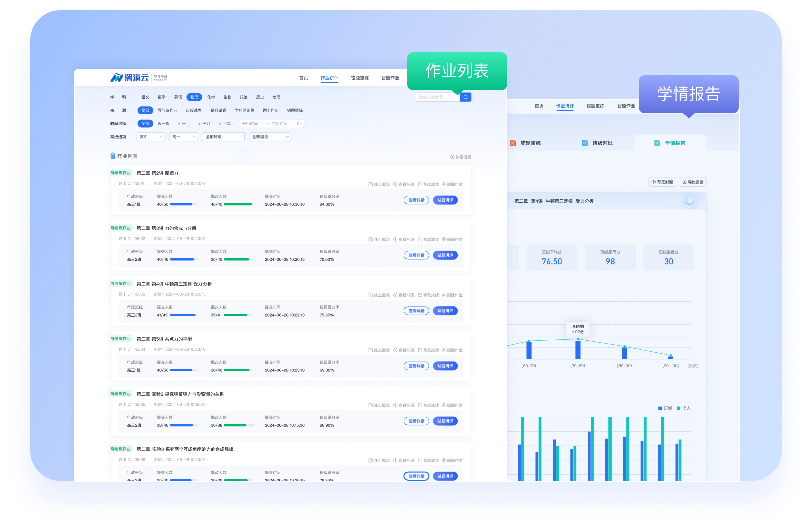This screenshot has height=531, width=812.
Task: Click 删除作业 for 第2讲 摩擦力
Action: (452, 184)
